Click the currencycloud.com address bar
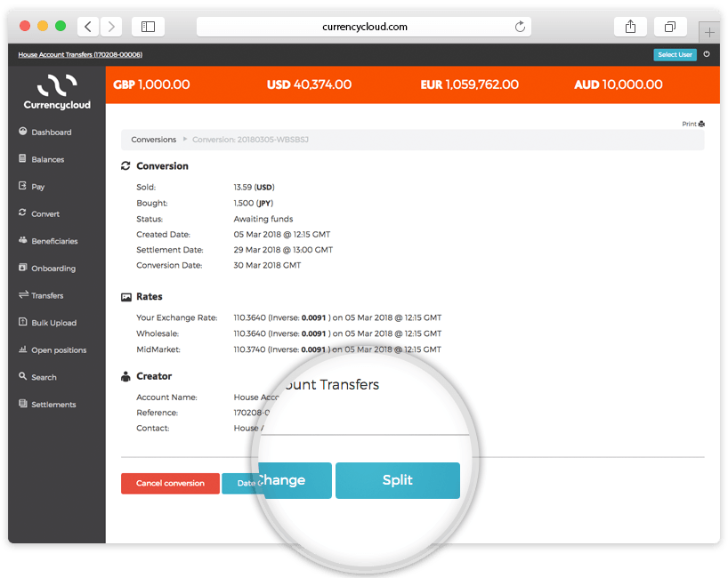The image size is (728, 578). tap(364, 27)
